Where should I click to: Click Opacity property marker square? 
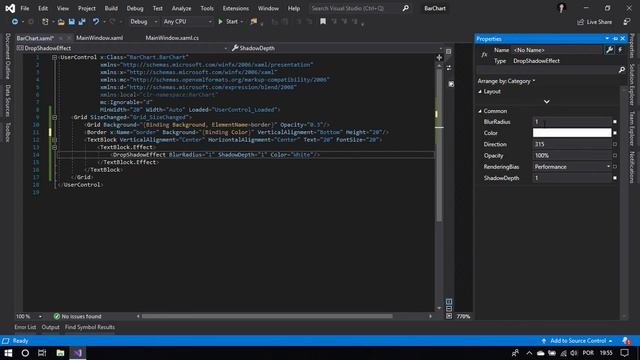pos(615,156)
